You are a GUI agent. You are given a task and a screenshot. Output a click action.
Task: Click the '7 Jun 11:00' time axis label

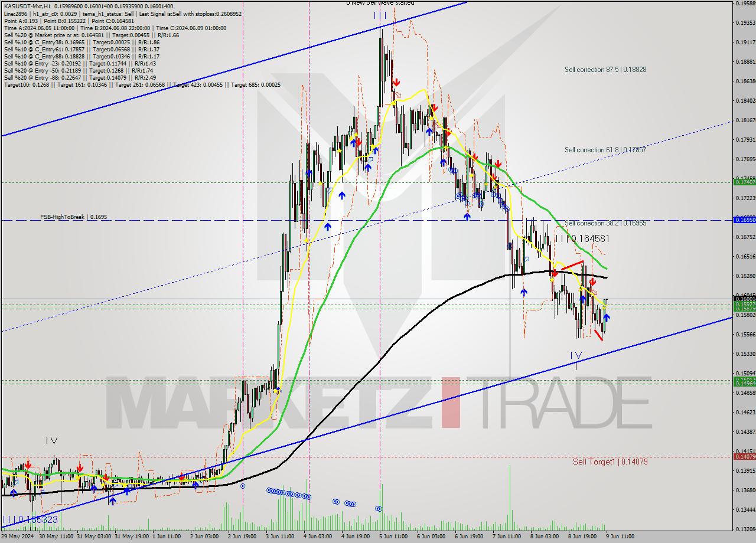(507, 537)
